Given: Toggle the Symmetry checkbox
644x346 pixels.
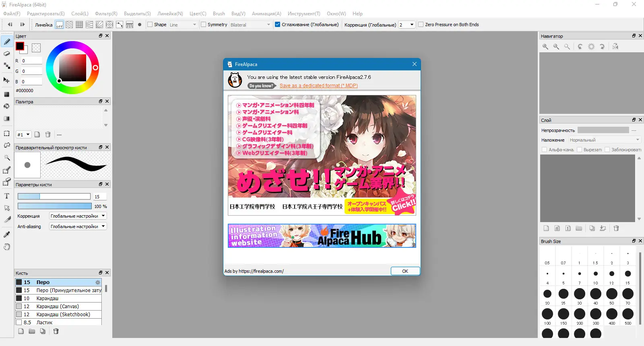Looking at the screenshot, I should click(x=203, y=25).
